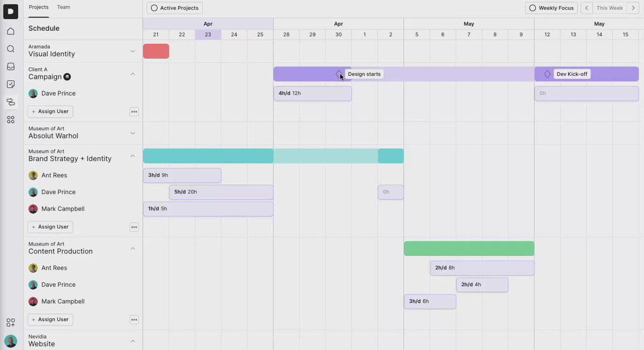The height and width of the screenshot is (350, 644).
Task: Open Dave Prince's 5h/d 20h allocation
Action: [x=221, y=192]
